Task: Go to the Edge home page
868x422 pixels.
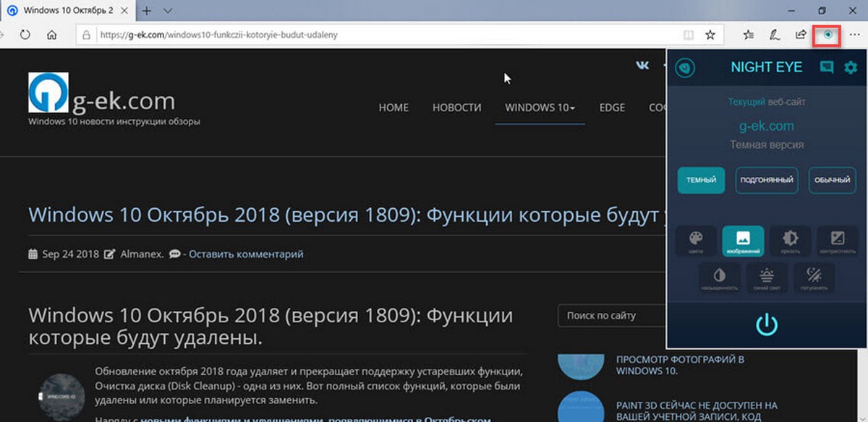Action: [51, 34]
